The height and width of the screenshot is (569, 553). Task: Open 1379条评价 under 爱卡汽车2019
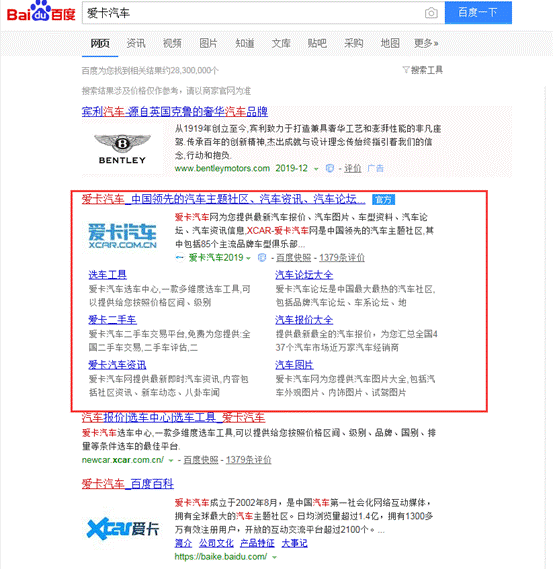[342, 257]
